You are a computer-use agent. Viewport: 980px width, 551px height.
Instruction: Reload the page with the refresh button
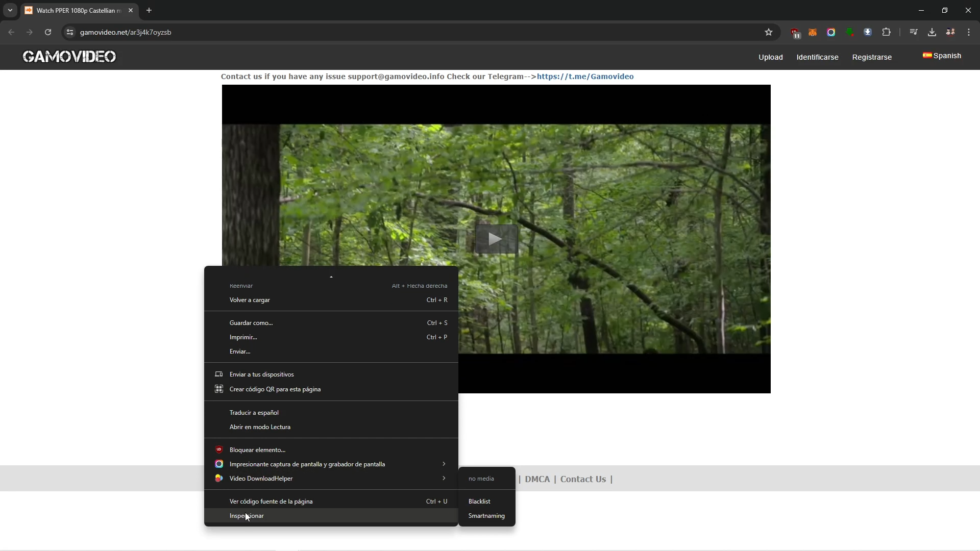(48, 32)
